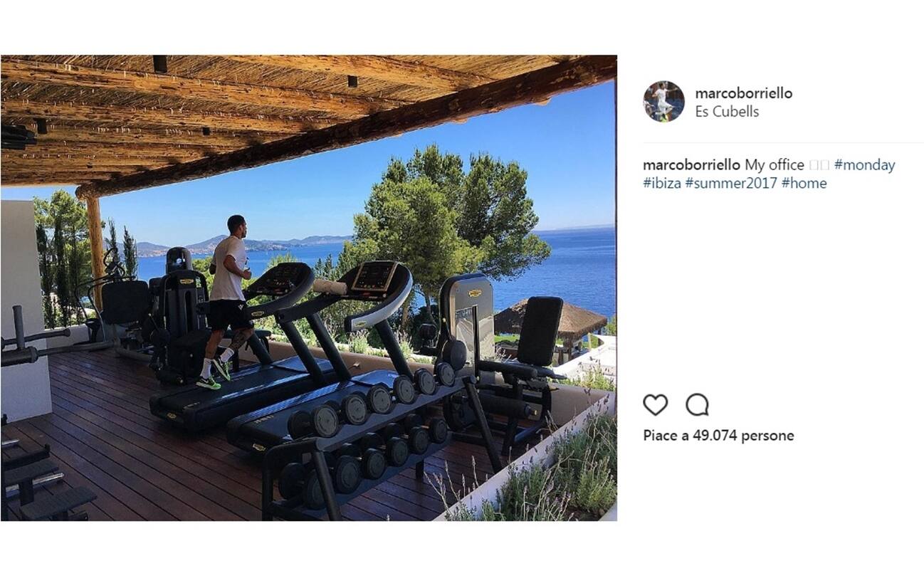
Task: Open comments via the speech bubble icon
Action: (697, 404)
